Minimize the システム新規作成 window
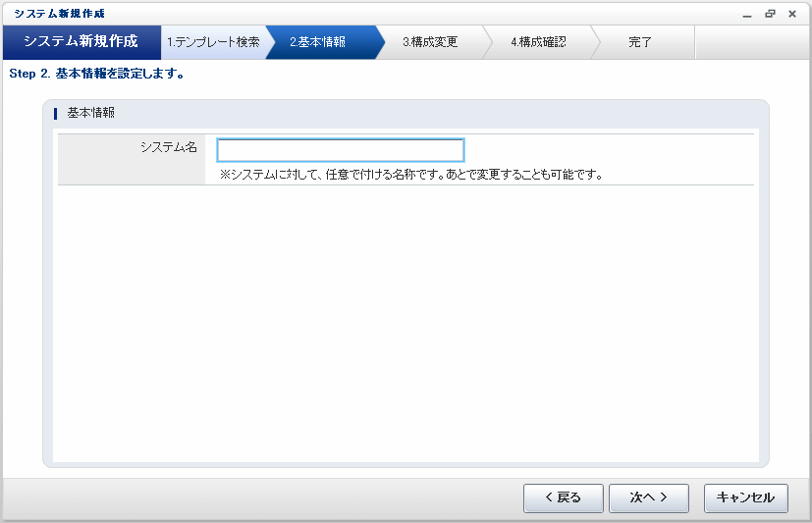 [x=747, y=15]
